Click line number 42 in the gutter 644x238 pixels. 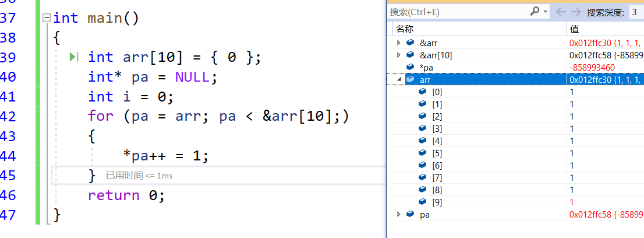click(x=8, y=117)
